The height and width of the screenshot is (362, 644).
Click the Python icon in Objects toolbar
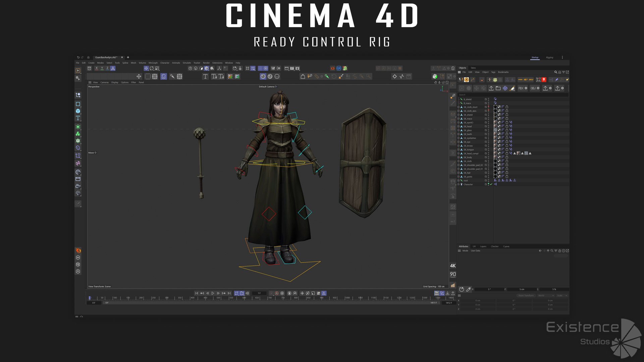[x=505, y=88]
